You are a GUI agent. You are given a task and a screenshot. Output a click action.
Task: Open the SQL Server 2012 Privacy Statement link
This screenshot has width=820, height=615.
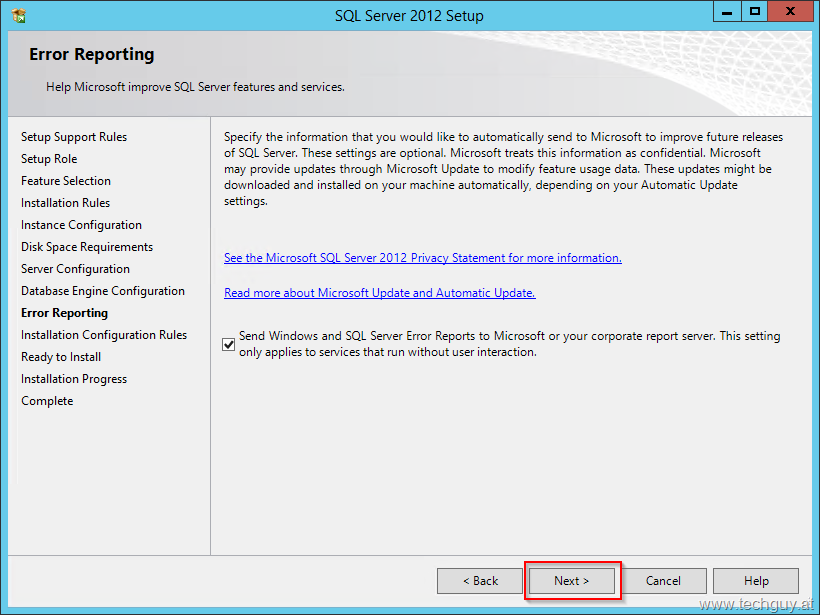pos(423,258)
